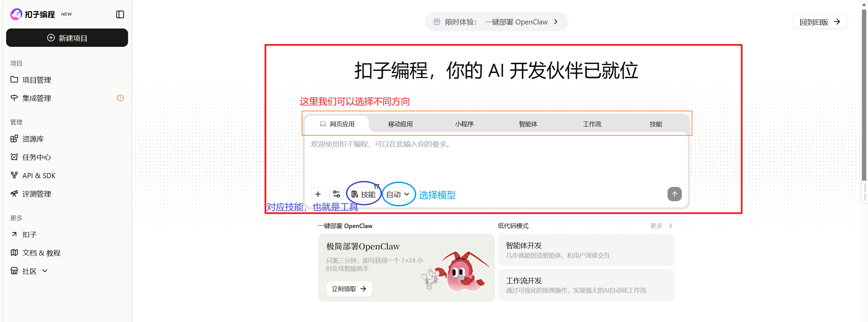Click the 文档 & 教程 book icon
This screenshot has width=868, height=322.
14,252
